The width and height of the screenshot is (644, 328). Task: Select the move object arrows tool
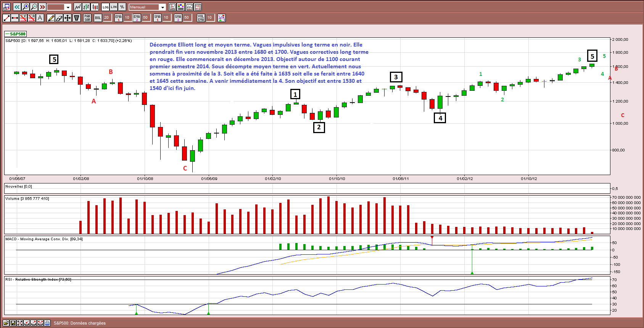coord(68,18)
